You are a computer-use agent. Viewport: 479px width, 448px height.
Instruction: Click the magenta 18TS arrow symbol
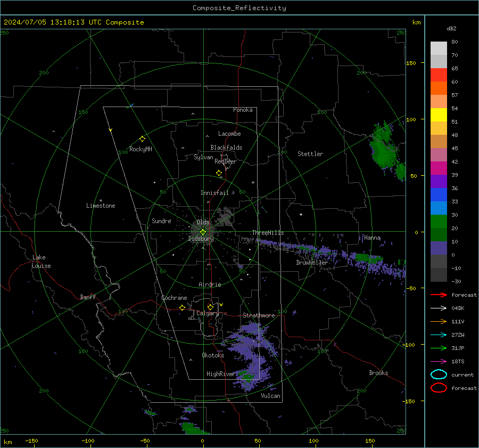[439, 362]
